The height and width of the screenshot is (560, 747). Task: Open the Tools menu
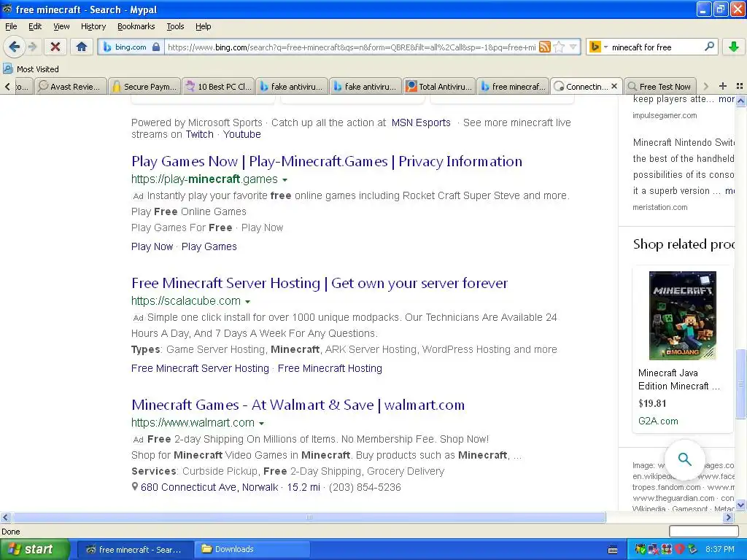[175, 26]
